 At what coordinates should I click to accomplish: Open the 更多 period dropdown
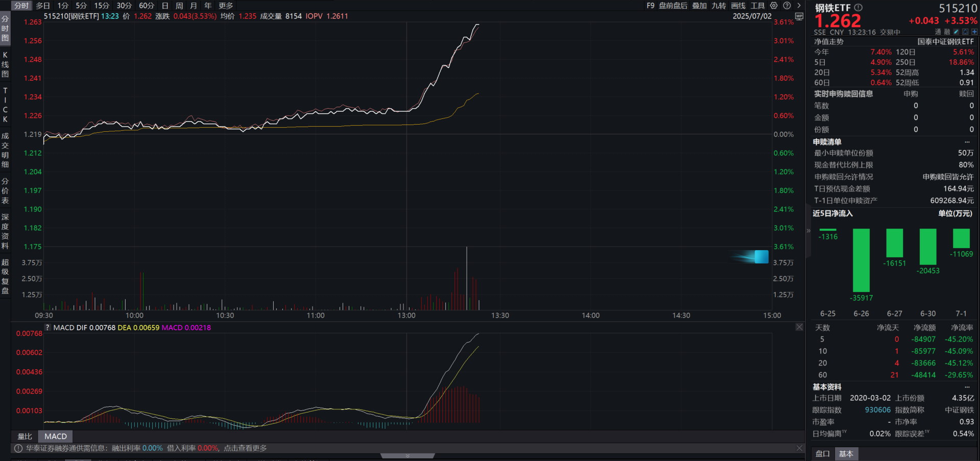226,6
